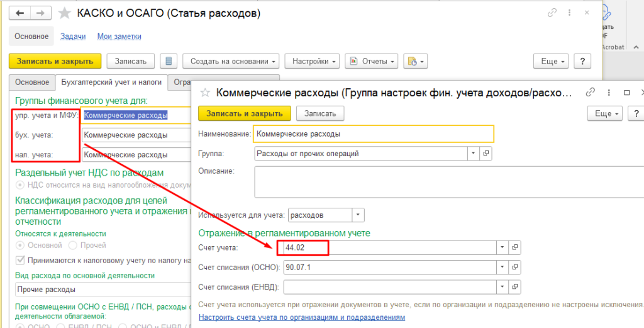Copy link icon in Коммерческие расходы window
This screenshot has height=328, width=644.
(x=590, y=93)
